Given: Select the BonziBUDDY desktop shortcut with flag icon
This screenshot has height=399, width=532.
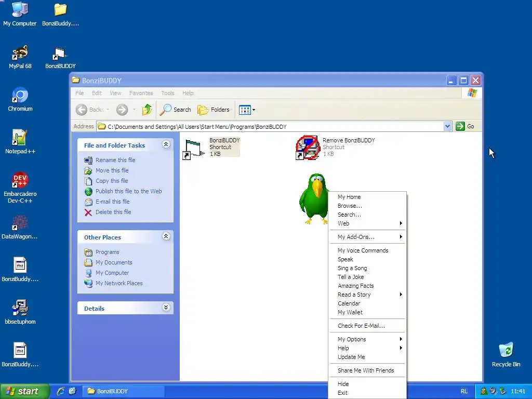Looking at the screenshot, I should [60, 58].
